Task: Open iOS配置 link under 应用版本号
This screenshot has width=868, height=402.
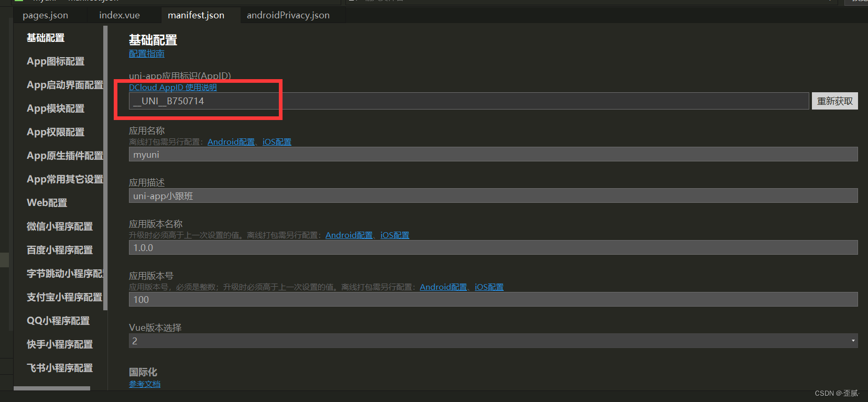Action: pos(489,287)
